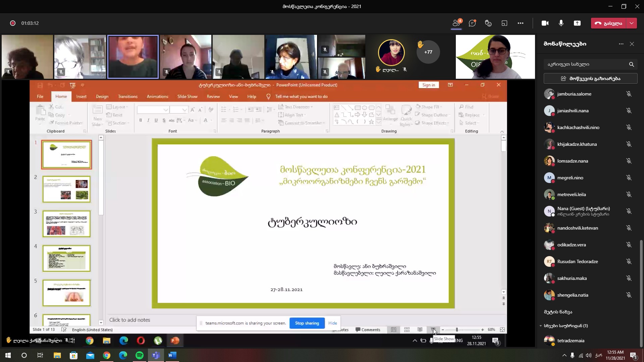Switch to the Design tab
The height and width of the screenshot is (362, 644).
[x=102, y=97]
